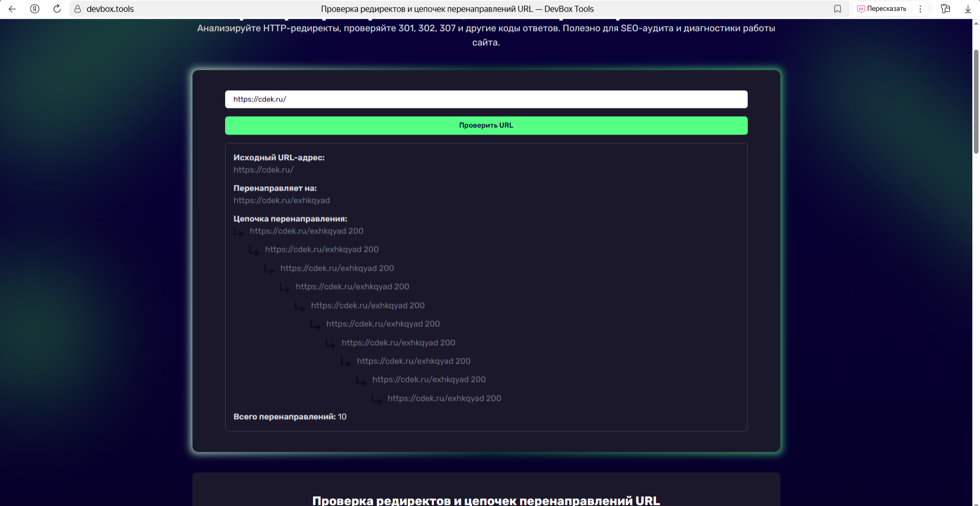The image size is (980, 506).
Task: Click the lock icon beside devbox.tools
Action: [x=78, y=9]
